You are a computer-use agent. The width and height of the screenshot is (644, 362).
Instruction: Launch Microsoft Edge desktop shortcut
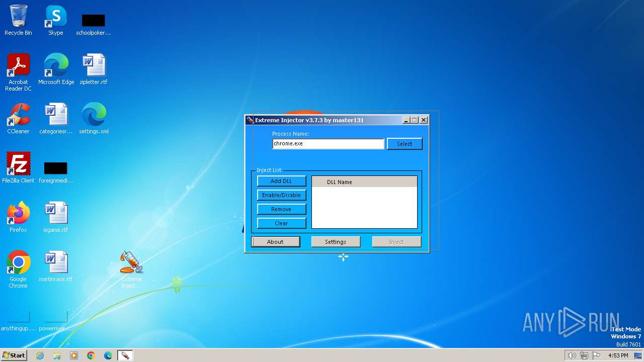(56, 69)
